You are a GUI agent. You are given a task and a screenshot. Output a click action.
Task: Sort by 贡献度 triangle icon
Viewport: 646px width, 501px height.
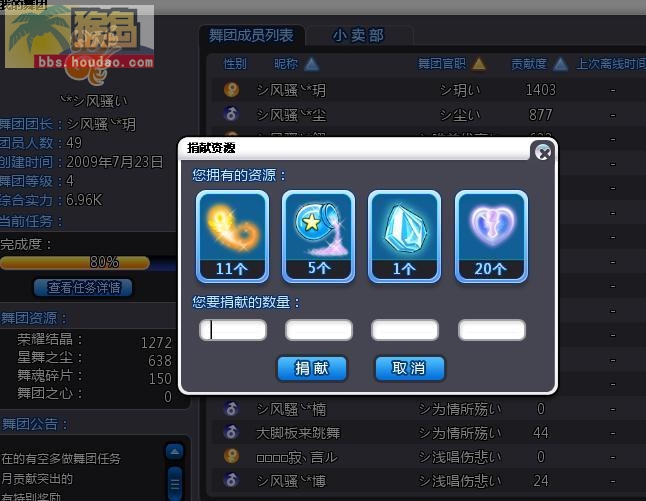click(x=560, y=64)
